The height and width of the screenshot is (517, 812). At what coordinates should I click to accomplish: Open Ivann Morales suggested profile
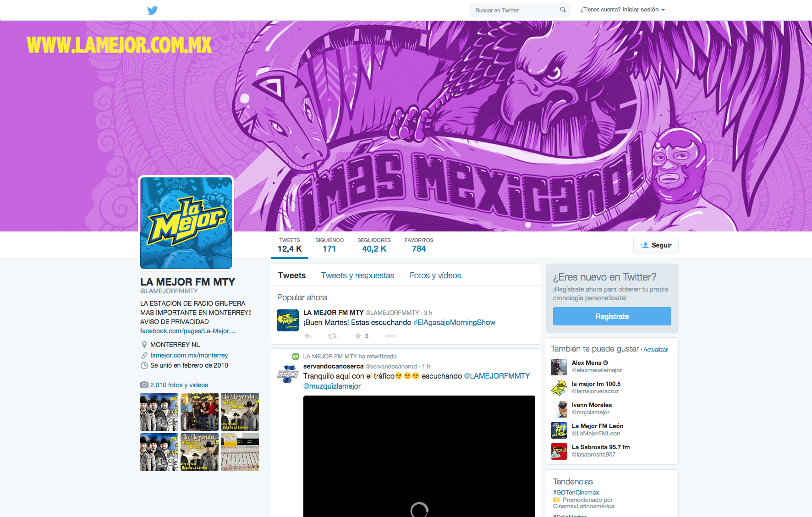592,405
